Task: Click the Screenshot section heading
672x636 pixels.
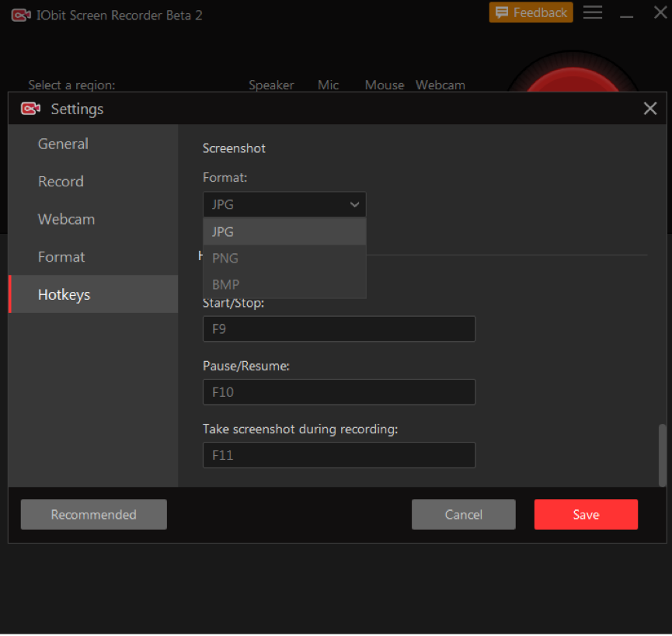Action: pyautogui.click(x=234, y=148)
